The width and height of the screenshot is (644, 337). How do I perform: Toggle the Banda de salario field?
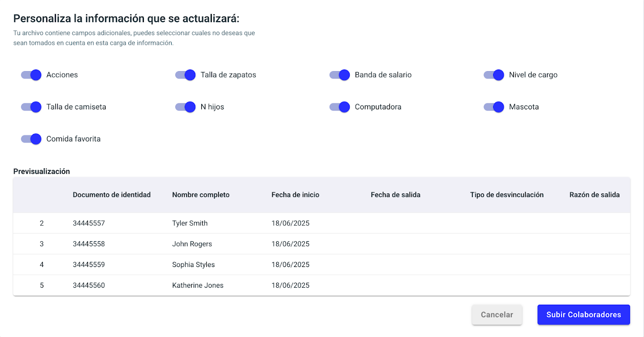(340, 75)
